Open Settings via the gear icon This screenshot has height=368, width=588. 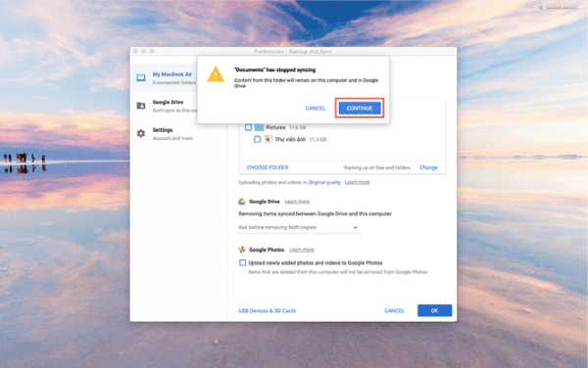coord(141,133)
